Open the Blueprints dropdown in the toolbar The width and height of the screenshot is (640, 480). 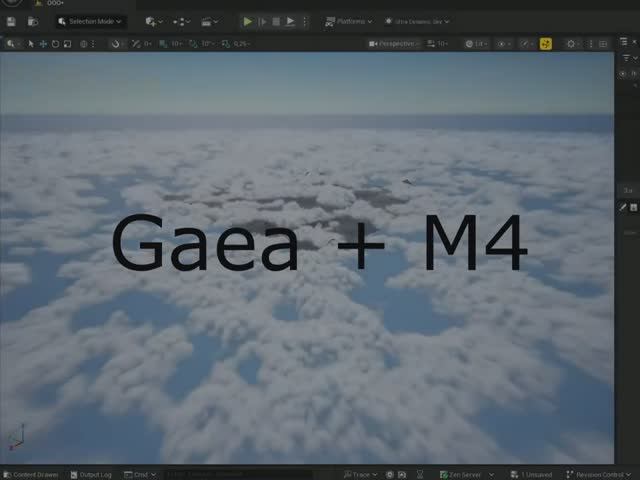[182, 22]
